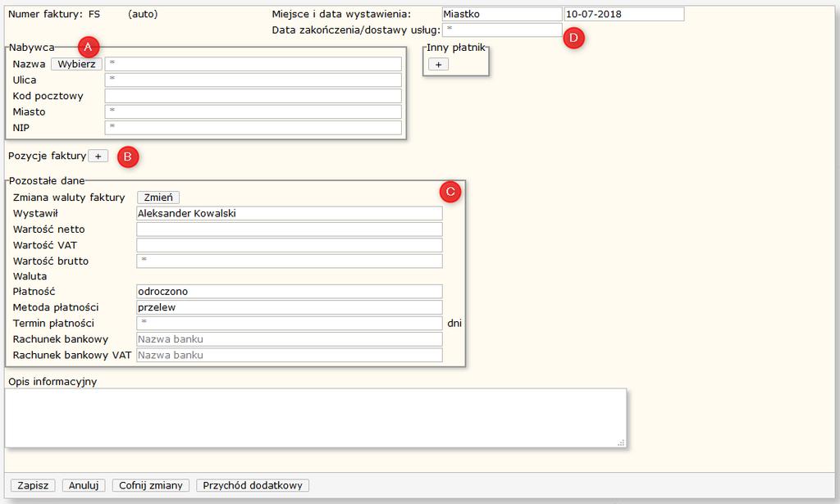Image resolution: width=840 pixels, height=504 pixels.
Task: Click Zmień to change invoice currency
Action: pyautogui.click(x=158, y=198)
